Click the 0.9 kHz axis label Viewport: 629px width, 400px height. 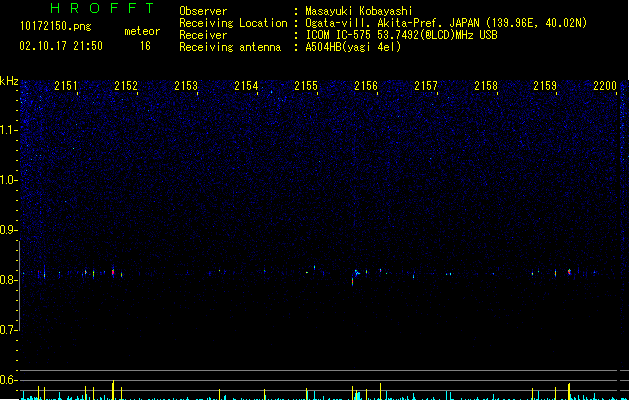(x=8, y=230)
